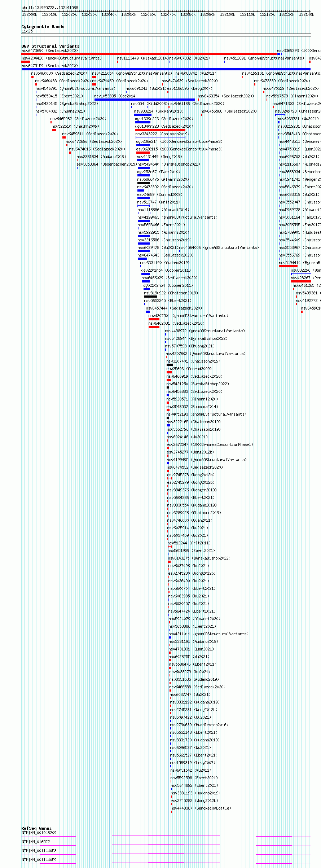Open variant nsv522510 (Shaikh2009)
This screenshot has width=321, height=868.
(x=75, y=126)
